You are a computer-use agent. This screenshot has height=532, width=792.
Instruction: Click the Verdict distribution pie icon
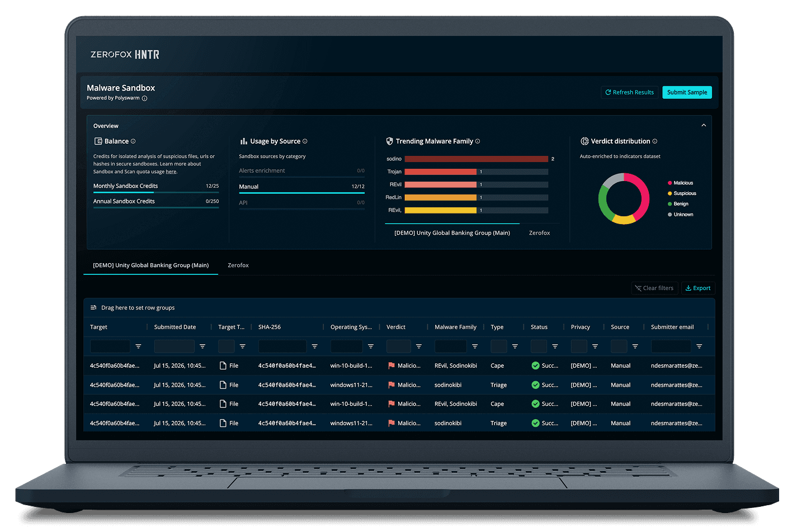(x=584, y=141)
